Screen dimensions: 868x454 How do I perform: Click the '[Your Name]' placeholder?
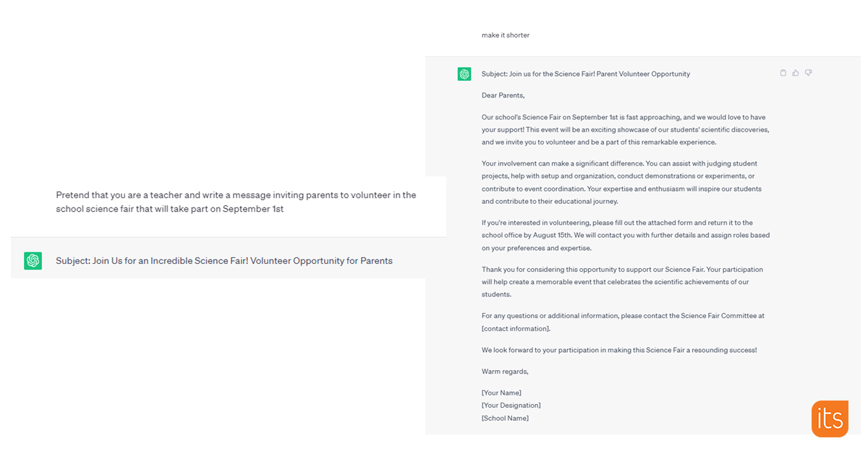pyautogui.click(x=501, y=393)
